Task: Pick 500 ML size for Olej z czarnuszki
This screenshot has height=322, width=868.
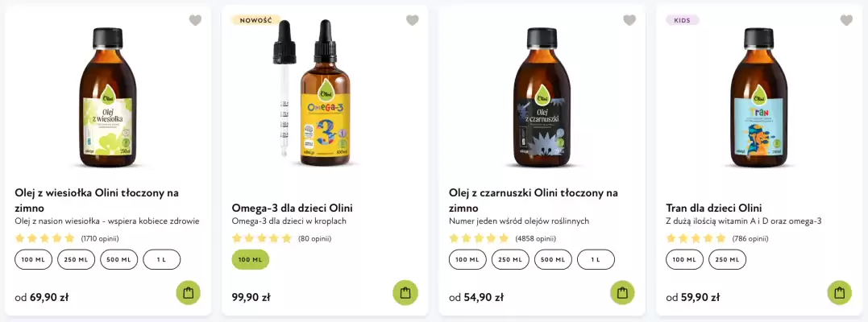Action: 553,259
